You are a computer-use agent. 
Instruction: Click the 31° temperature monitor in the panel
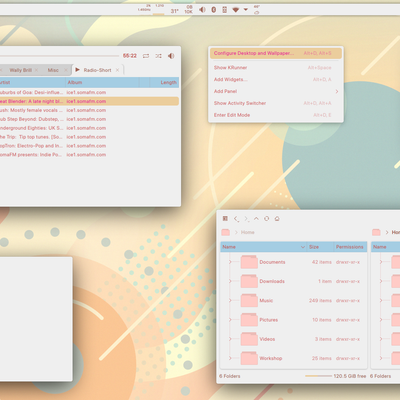pyautogui.click(x=174, y=11)
